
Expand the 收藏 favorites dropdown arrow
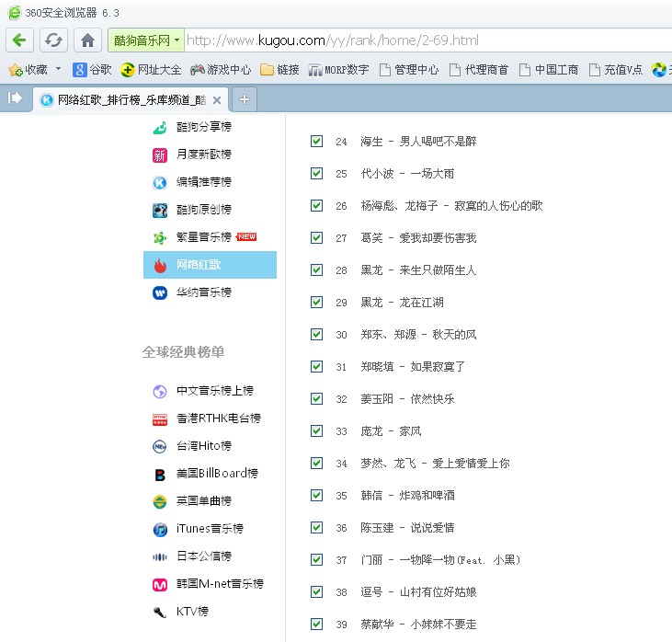[59, 69]
